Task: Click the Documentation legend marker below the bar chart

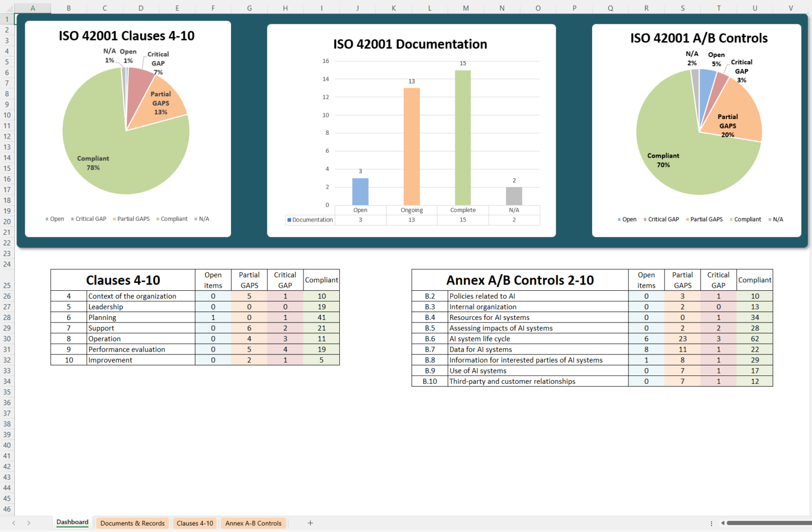Action: [x=288, y=219]
